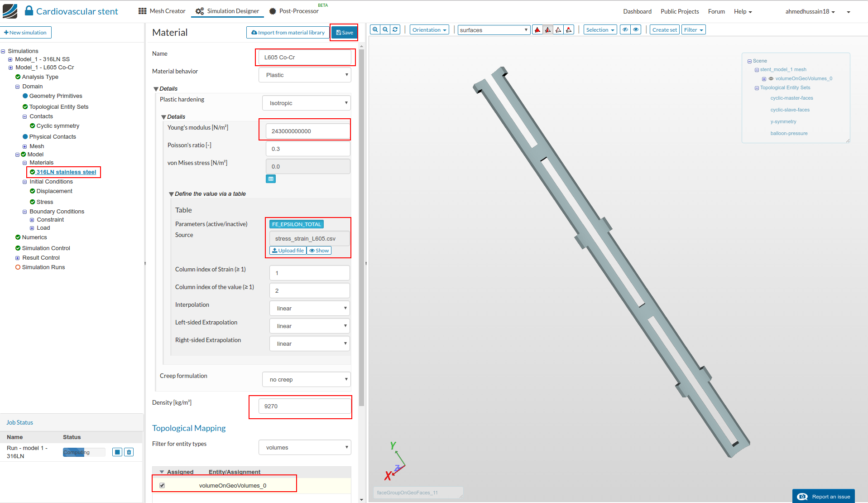The image size is (868, 503).
Task: Select the solid surfaces render mode icon
Action: tap(537, 30)
